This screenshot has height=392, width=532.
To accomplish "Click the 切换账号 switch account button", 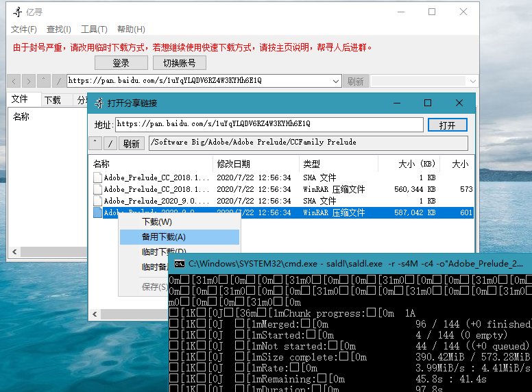I will (x=179, y=63).
